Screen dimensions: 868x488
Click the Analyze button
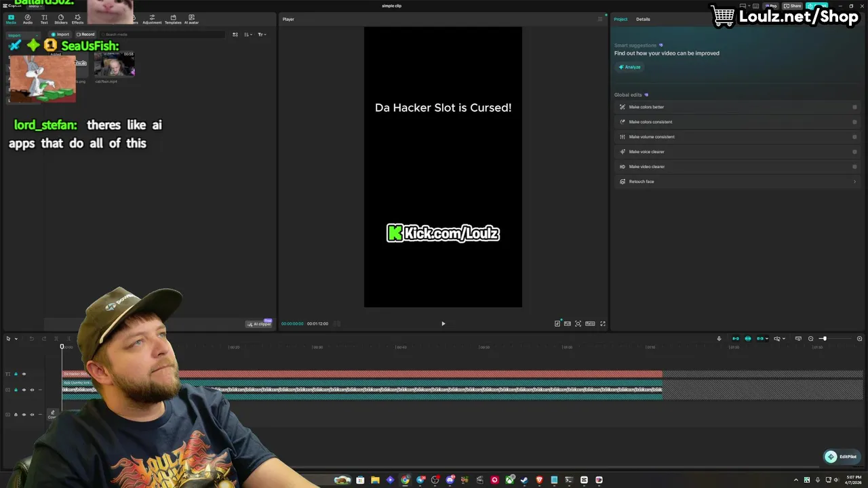click(629, 67)
